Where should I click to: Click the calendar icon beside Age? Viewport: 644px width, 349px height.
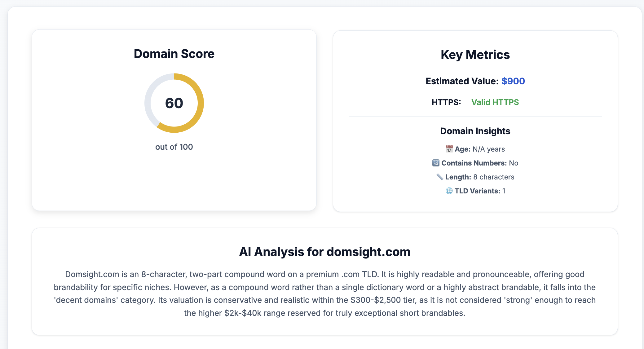tap(449, 149)
